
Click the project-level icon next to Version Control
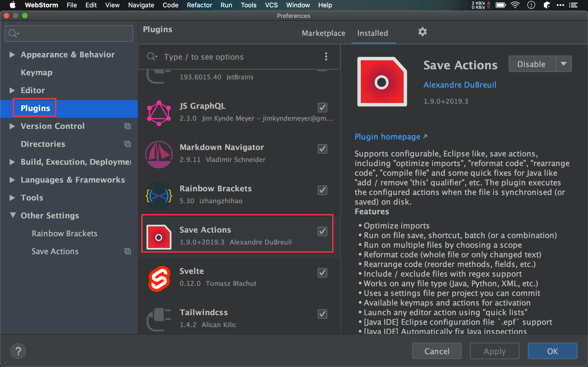pyautogui.click(x=127, y=126)
